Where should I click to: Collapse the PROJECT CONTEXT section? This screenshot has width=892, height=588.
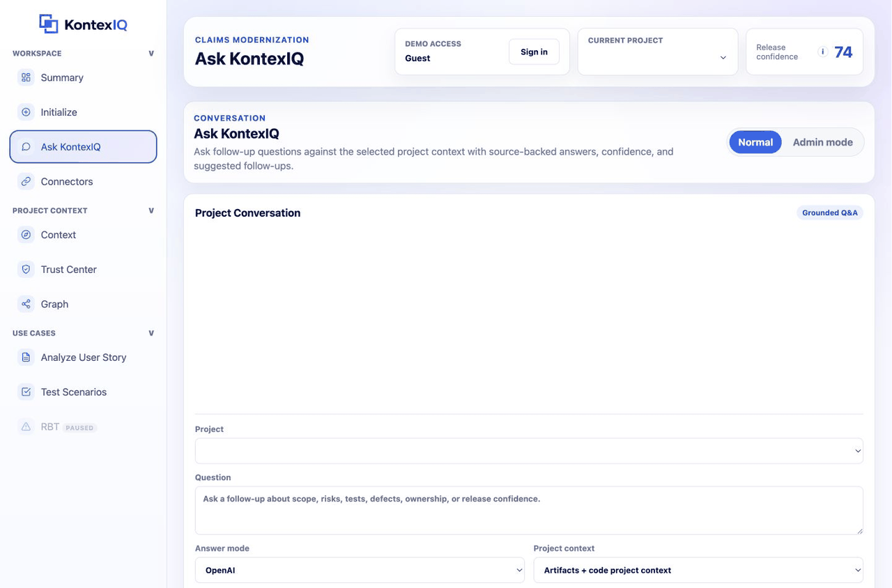pyautogui.click(x=151, y=210)
